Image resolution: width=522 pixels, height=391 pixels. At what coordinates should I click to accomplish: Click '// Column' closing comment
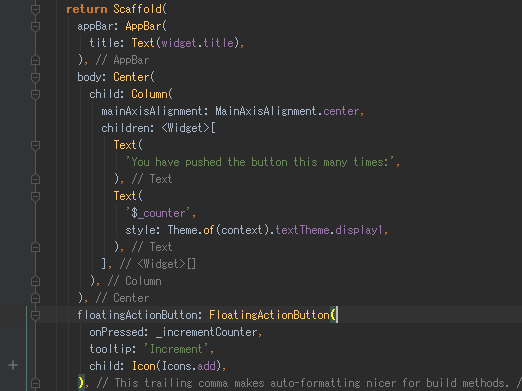pos(134,281)
